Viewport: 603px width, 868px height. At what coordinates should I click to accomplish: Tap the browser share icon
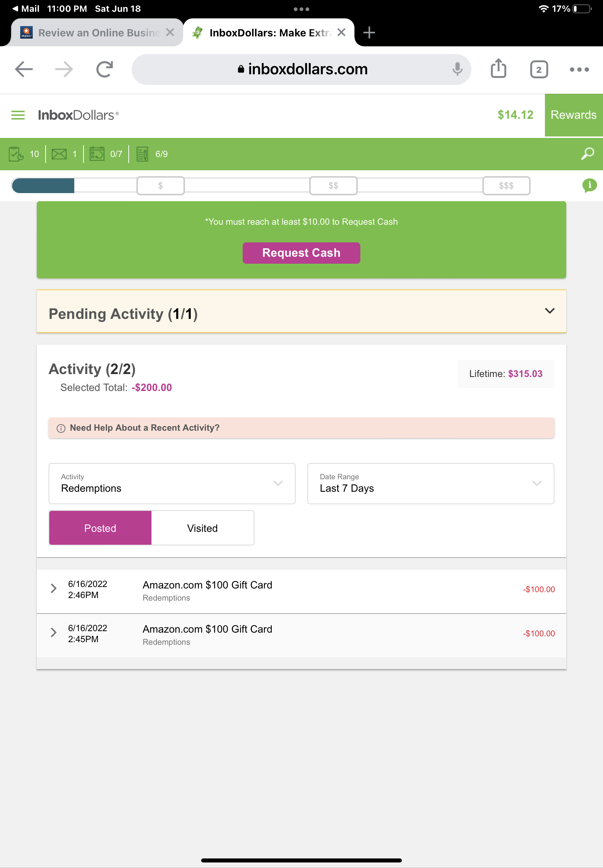[x=498, y=69]
